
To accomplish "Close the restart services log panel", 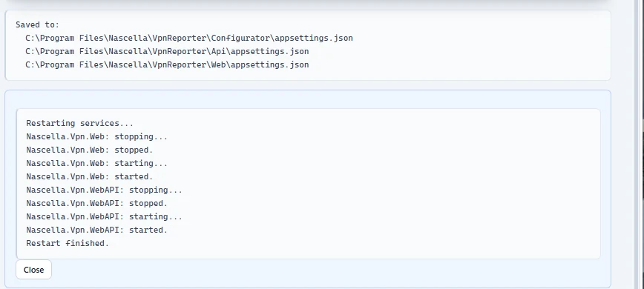I will click(33, 270).
